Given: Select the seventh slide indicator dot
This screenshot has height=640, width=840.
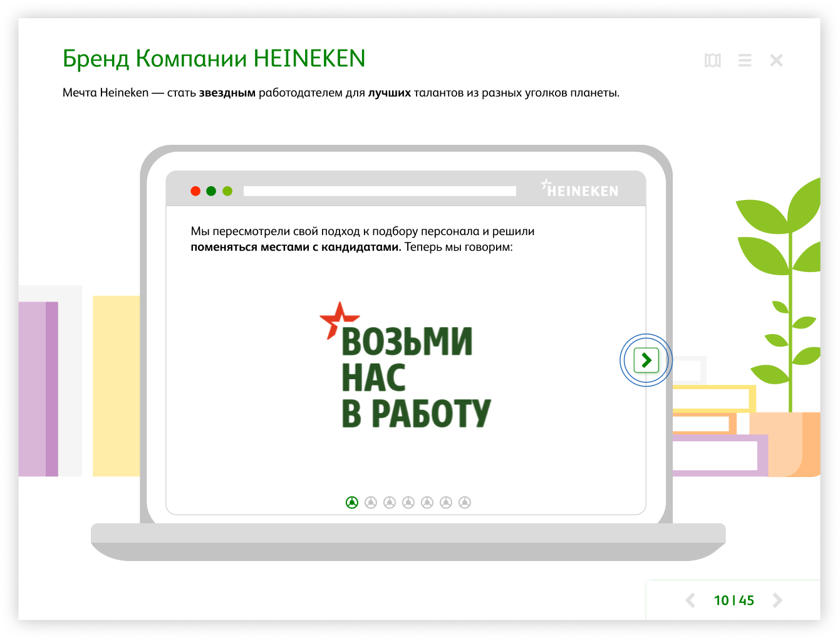Looking at the screenshot, I should [465, 502].
